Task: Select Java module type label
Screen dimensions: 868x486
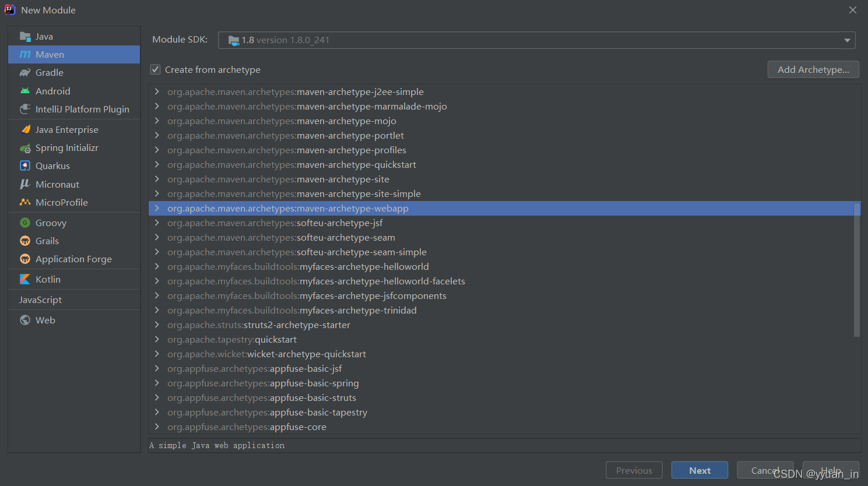Action: pyautogui.click(x=44, y=37)
